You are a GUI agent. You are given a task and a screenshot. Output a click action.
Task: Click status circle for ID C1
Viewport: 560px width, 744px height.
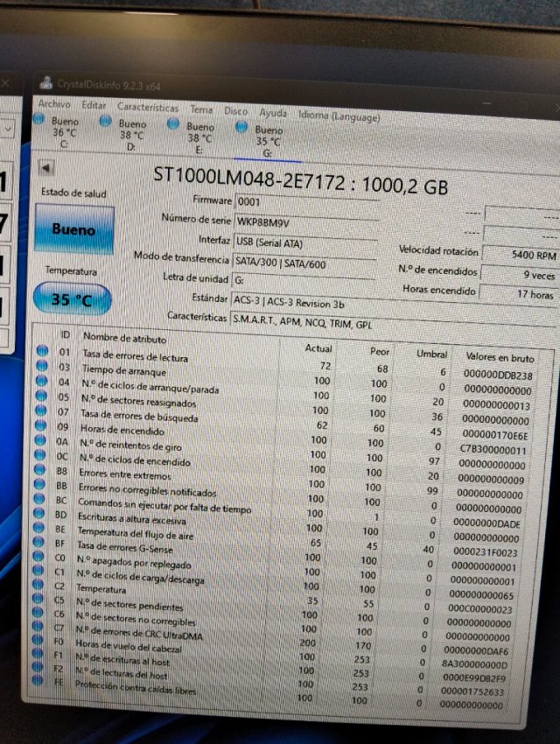coord(38,570)
